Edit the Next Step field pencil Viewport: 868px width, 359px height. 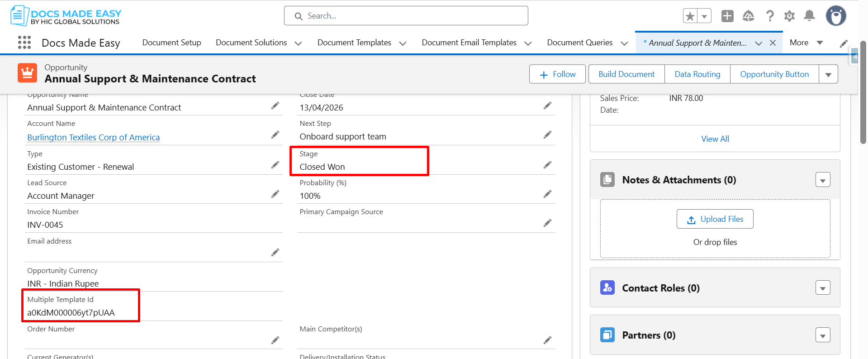click(x=547, y=135)
